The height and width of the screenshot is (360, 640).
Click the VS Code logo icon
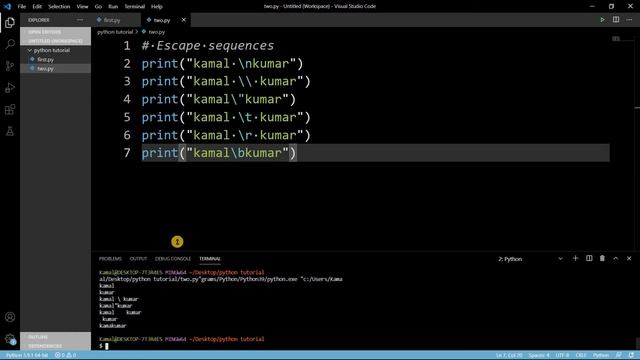coord(7,6)
